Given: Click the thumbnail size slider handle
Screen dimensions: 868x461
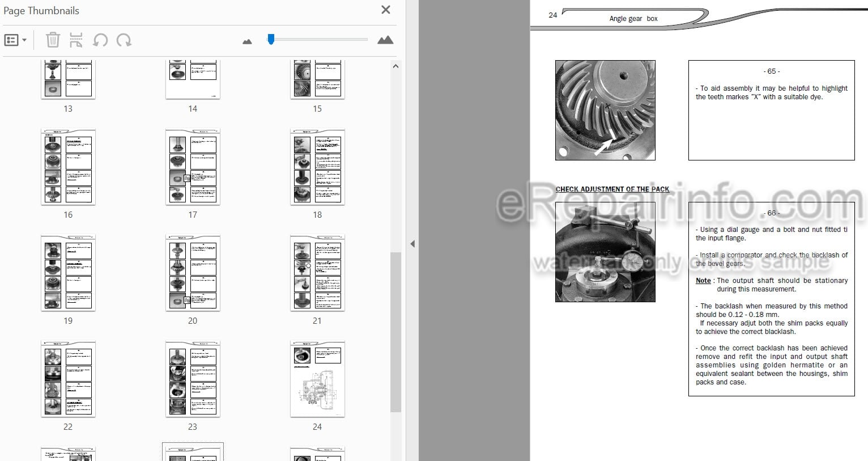Looking at the screenshot, I should (271, 39).
